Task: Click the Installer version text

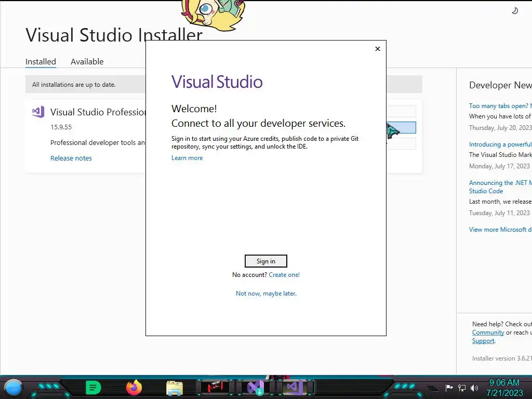Action: click(502, 358)
